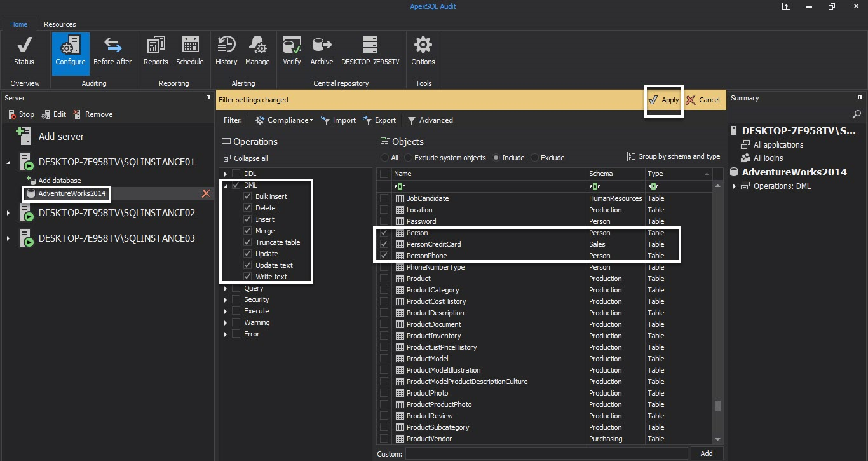The image size is (868, 461).
Task: Select All applications in Summary panel
Action: pos(772,145)
